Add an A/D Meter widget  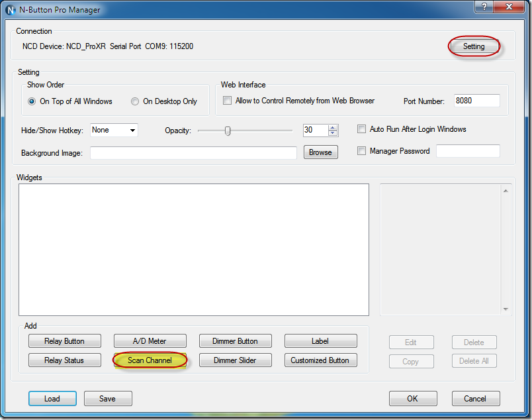pyautogui.click(x=150, y=341)
